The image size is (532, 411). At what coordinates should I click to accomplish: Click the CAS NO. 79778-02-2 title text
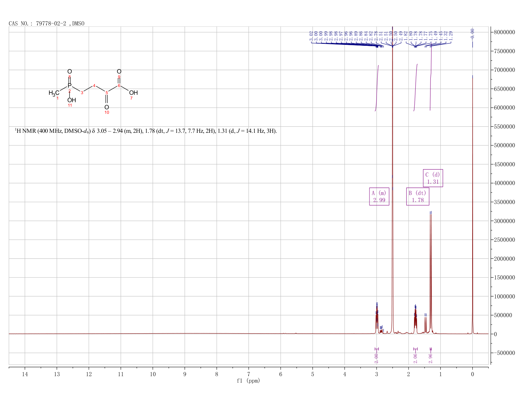(46, 24)
